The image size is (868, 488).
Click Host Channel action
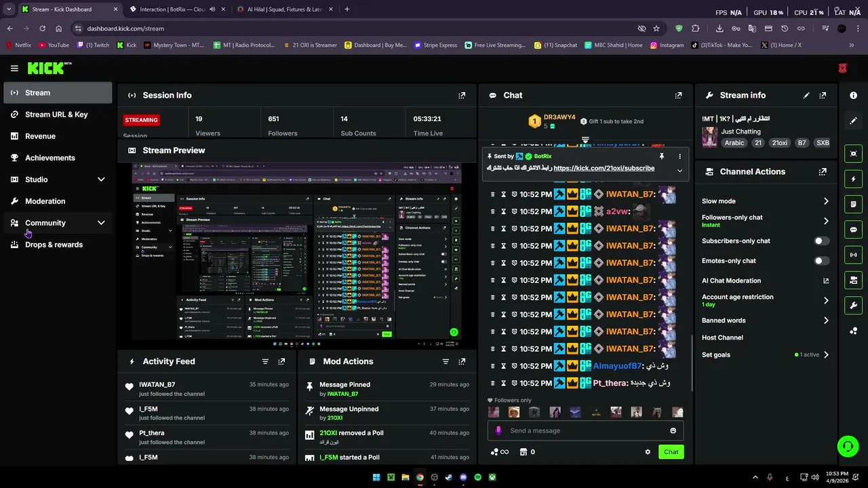[x=722, y=338]
